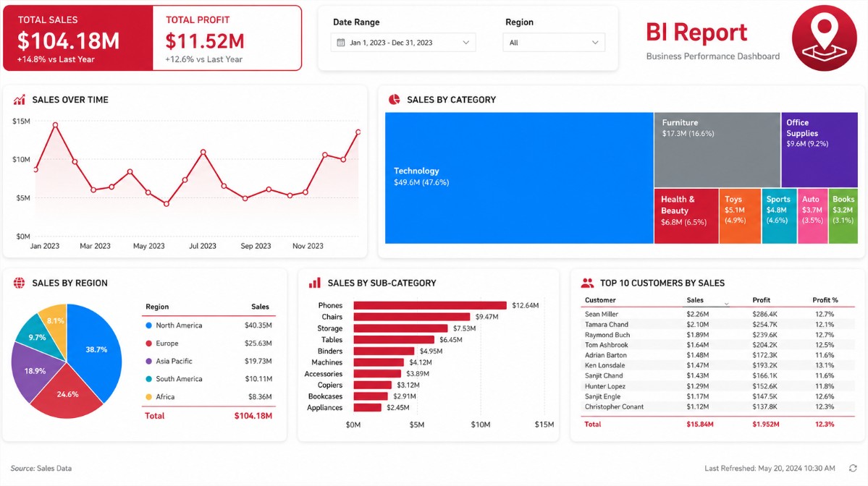This screenshot has height=486, width=868.
Task: Select Asia Pacific legend row
Action: (x=208, y=361)
